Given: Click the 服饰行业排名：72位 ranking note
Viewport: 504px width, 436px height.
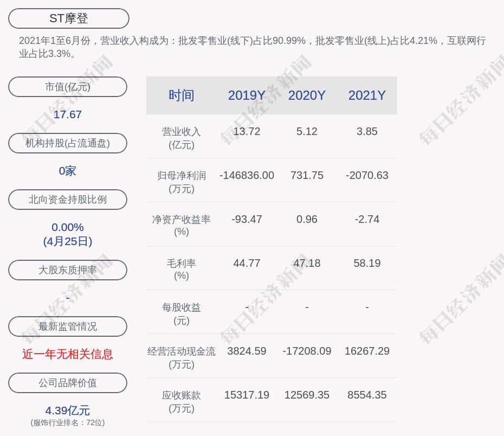Looking at the screenshot, I should click(68, 422).
